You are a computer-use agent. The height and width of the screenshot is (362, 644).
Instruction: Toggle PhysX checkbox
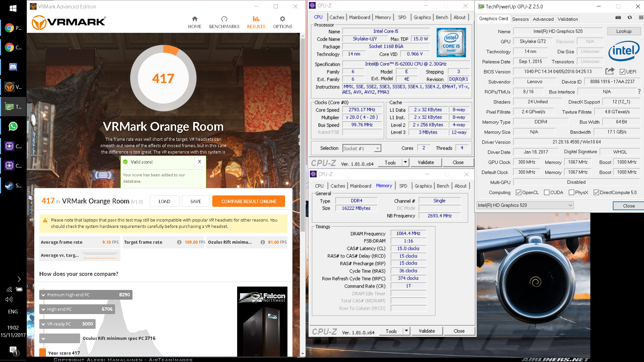click(x=572, y=192)
